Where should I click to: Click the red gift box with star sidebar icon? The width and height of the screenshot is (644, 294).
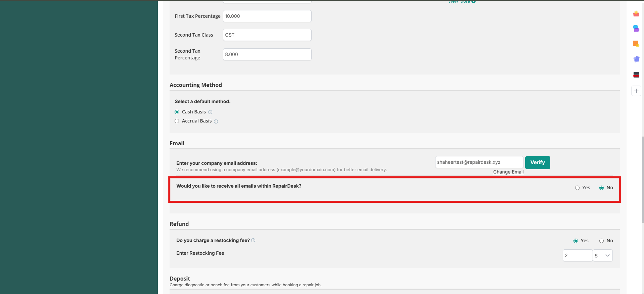pyautogui.click(x=636, y=14)
